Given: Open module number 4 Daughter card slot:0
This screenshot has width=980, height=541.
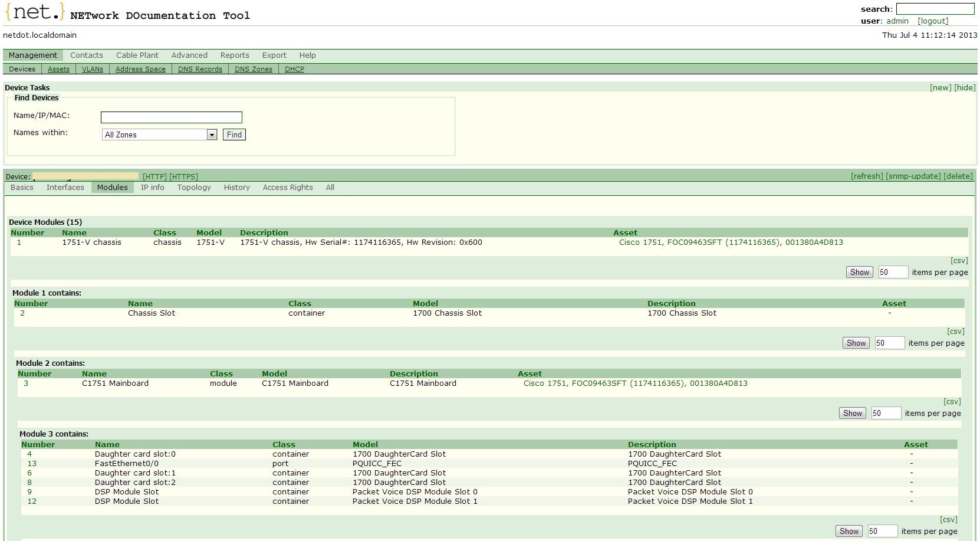Looking at the screenshot, I should 29,454.
